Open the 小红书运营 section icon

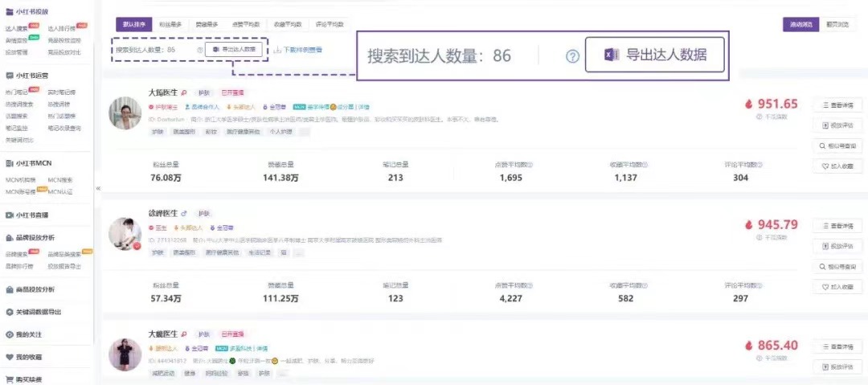pyautogui.click(x=10, y=76)
